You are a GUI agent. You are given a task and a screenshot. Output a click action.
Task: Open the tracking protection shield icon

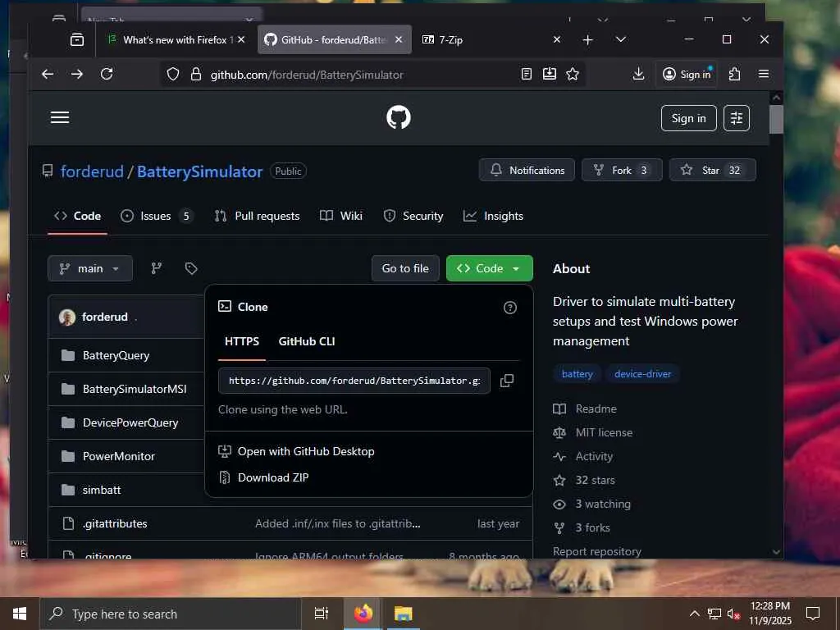(173, 75)
